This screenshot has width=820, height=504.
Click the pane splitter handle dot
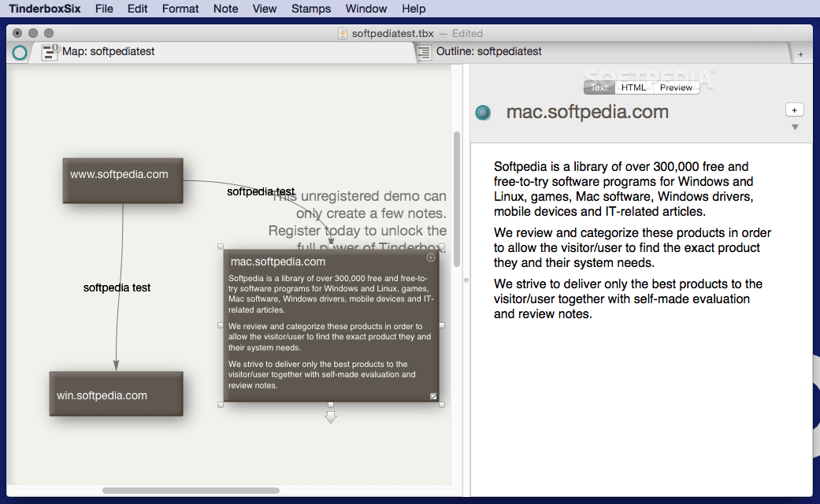point(466,280)
